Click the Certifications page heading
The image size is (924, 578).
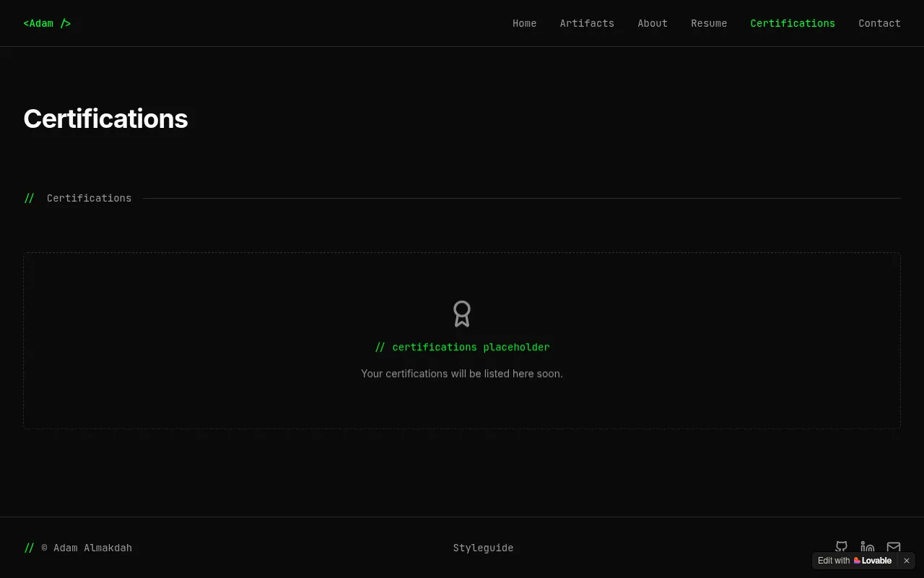(x=105, y=118)
